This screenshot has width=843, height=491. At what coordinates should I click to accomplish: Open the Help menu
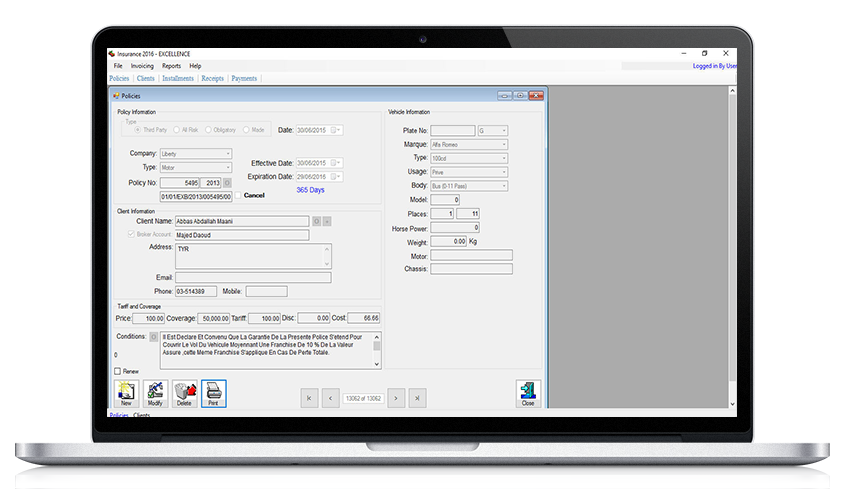click(195, 66)
